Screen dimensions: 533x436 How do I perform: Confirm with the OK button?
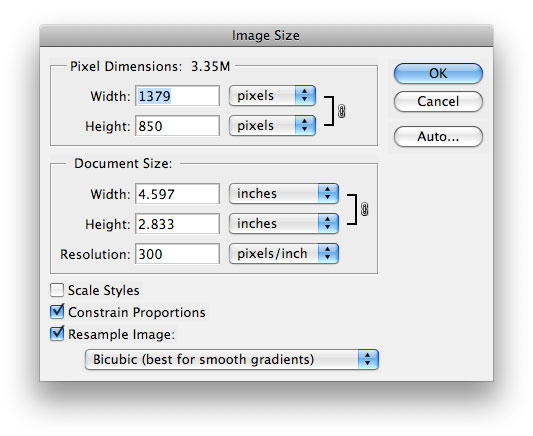(438, 73)
